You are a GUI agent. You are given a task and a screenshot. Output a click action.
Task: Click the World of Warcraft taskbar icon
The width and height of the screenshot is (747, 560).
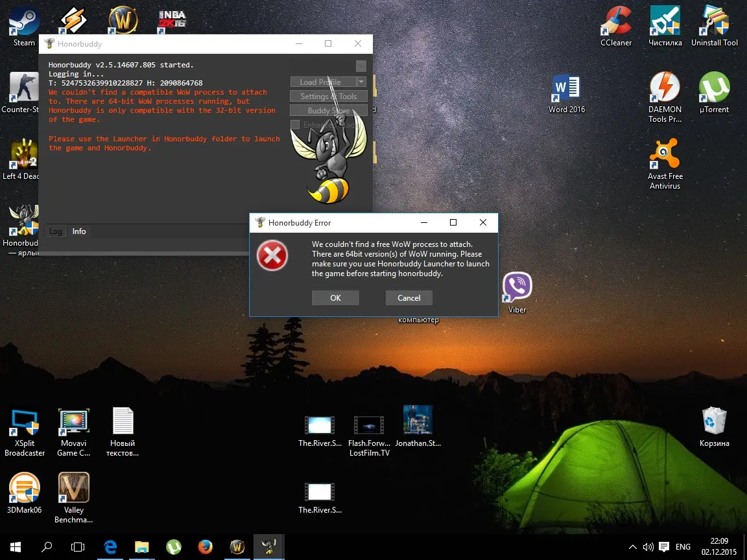tap(237, 546)
